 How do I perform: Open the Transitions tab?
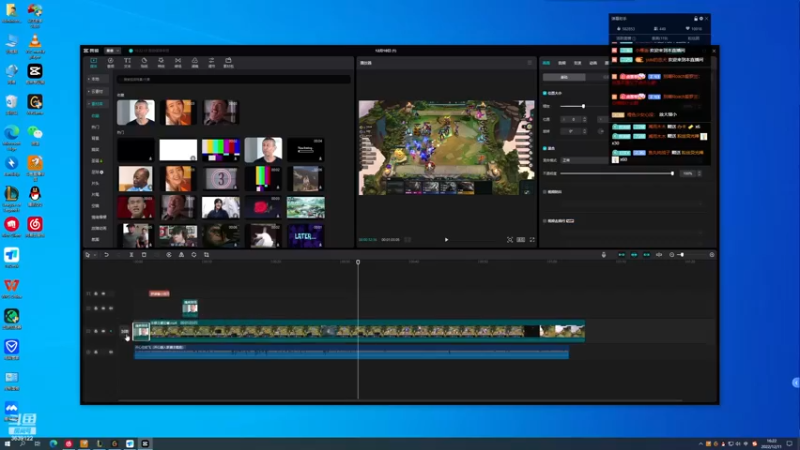click(178, 62)
